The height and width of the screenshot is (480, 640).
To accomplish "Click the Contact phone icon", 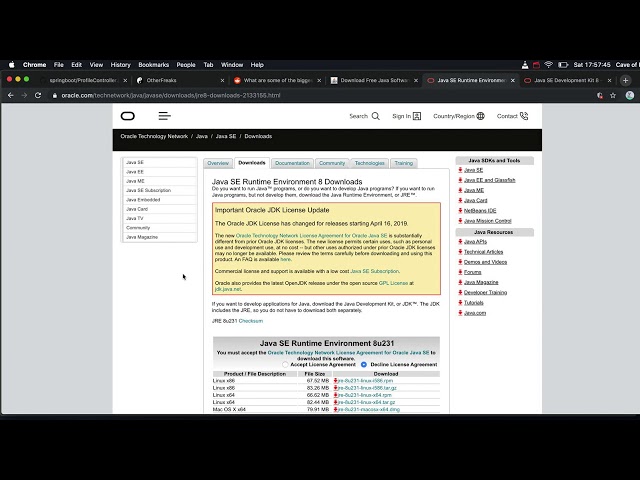I will tap(524, 116).
